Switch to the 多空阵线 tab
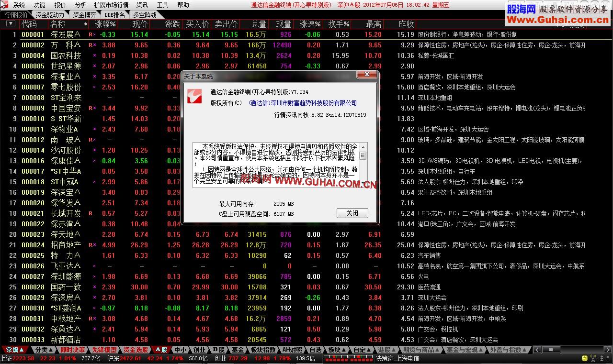The image size is (613, 364). (145, 15)
